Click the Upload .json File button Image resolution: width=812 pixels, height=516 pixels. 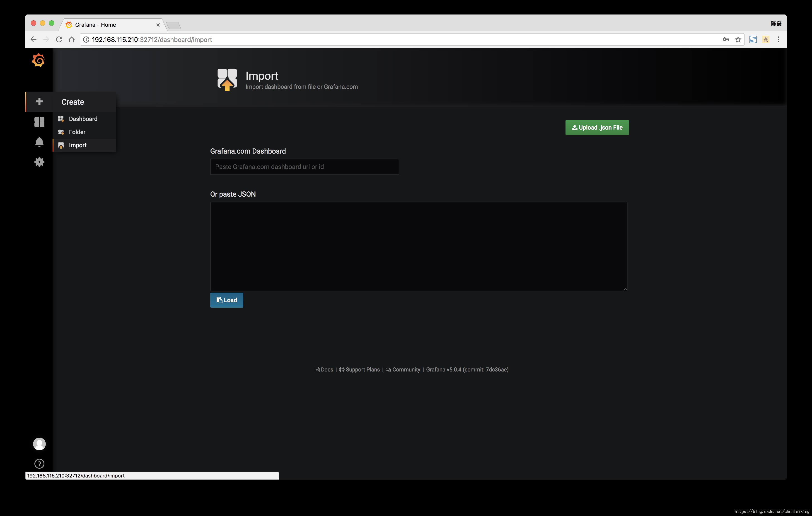tap(597, 127)
